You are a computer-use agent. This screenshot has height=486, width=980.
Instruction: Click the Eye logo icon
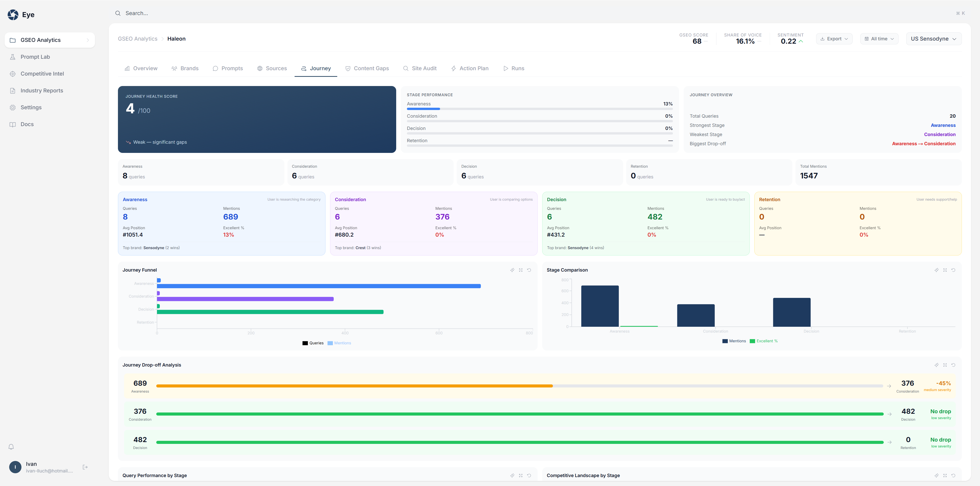click(13, 15)
